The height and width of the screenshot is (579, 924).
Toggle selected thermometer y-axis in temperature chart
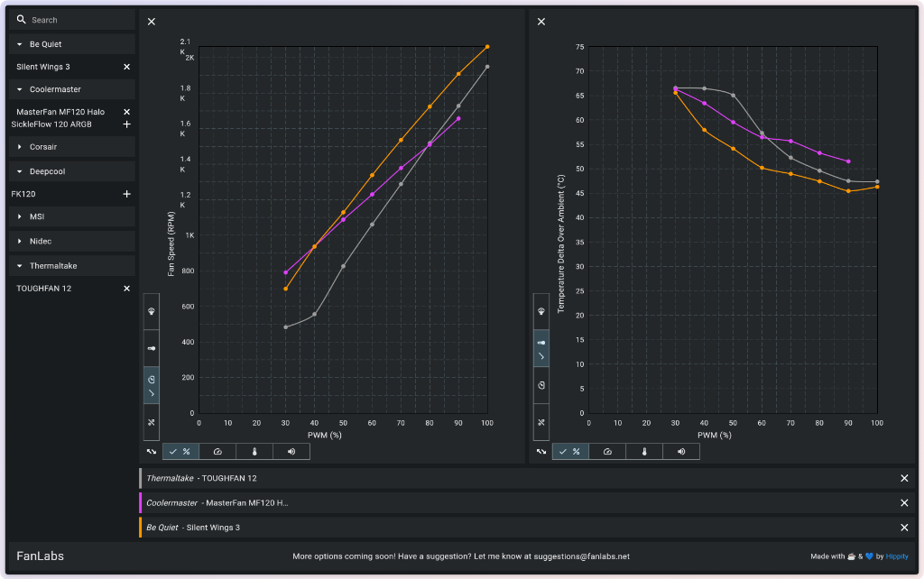(x=541, y=349)
